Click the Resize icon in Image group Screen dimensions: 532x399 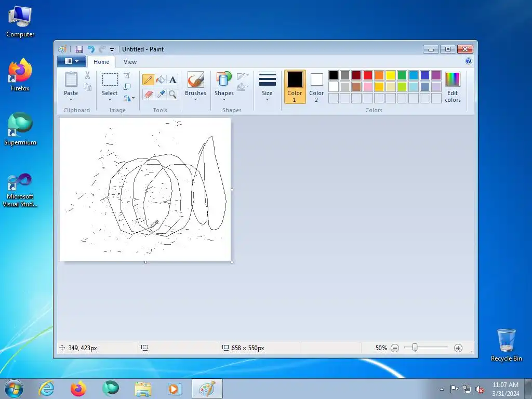click(127, 87)
